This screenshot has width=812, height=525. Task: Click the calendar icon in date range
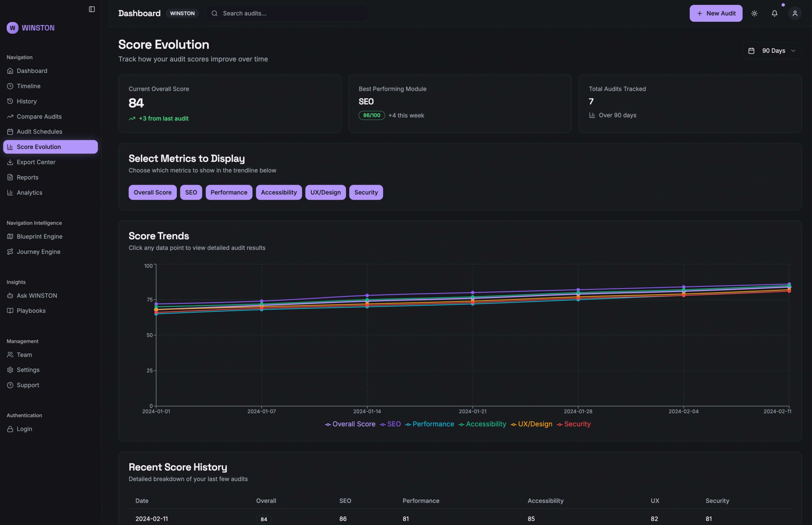[x=751, y=51]
